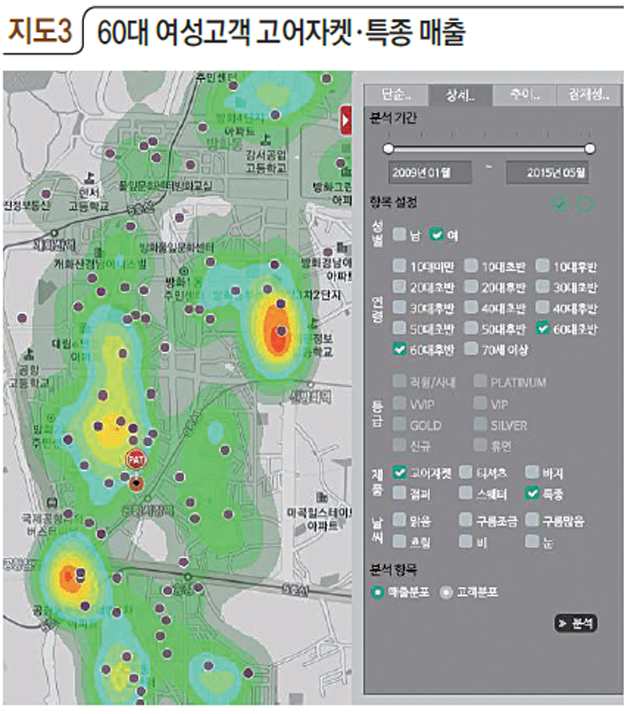The height and width of the screenshot is (714, 640).
Task: Enable the 20대초반 age checkbox
Action: click(x=399, y=286)
